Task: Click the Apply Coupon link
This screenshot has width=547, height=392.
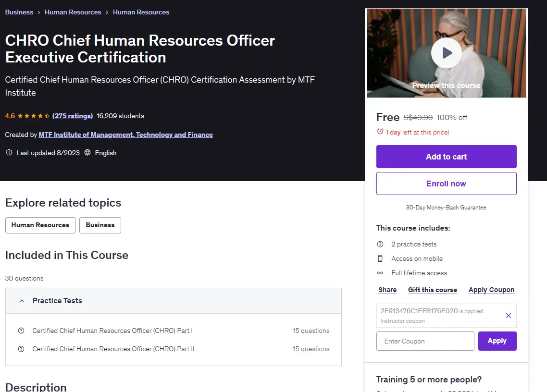Action: point(491,290)
